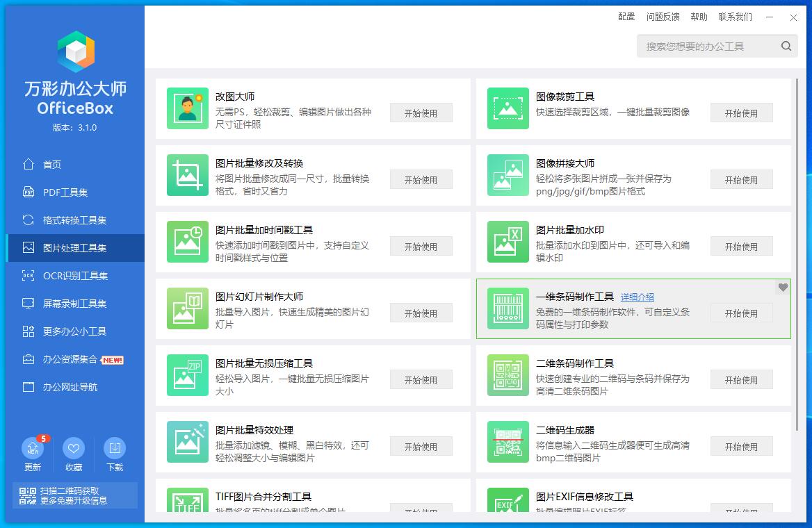Open the 帮助 menu
Screen dimensions: 812x528
pos(699,17)
